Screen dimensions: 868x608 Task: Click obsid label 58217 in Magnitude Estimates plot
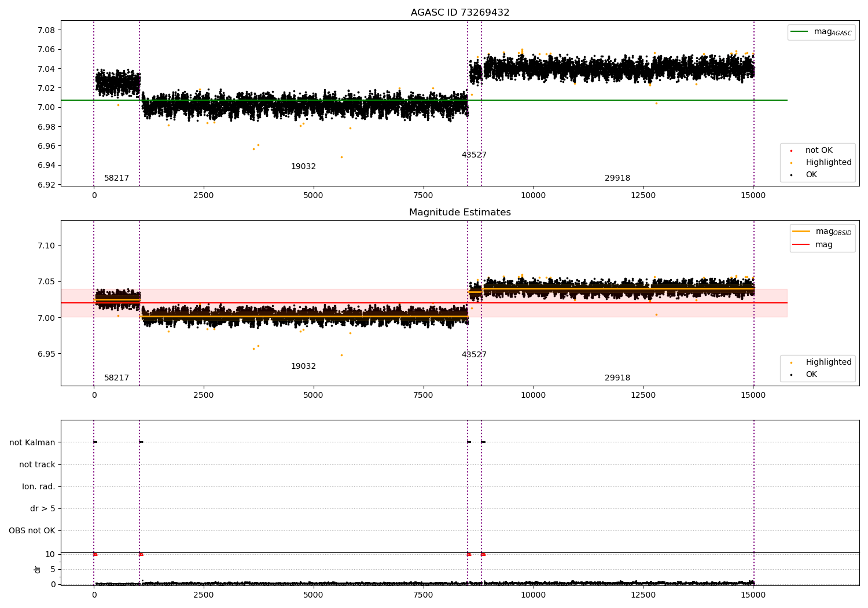[x=116, y=378]
